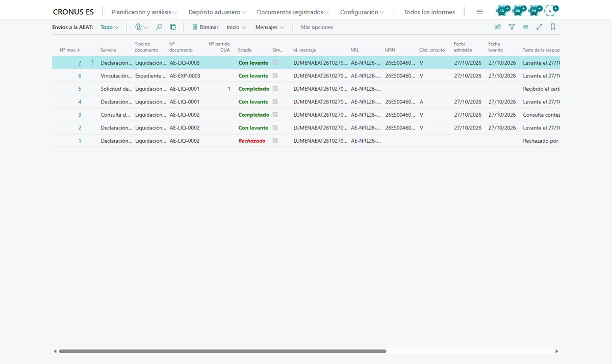Open the Copilot icon dropdown in toolbar

click(x=141, y=27)
